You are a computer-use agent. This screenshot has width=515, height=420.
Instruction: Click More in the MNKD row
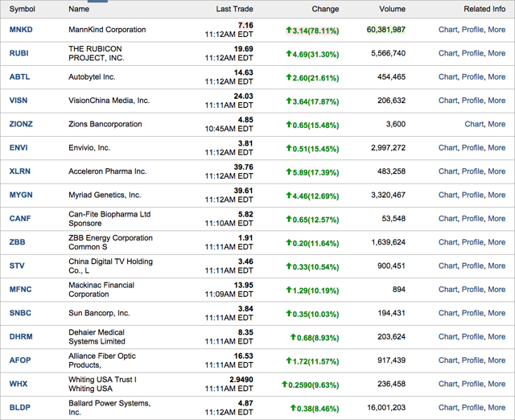(496, 30)
